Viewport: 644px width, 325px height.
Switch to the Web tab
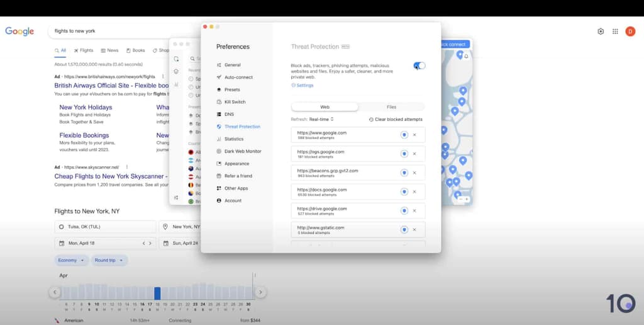coord(325,107)
